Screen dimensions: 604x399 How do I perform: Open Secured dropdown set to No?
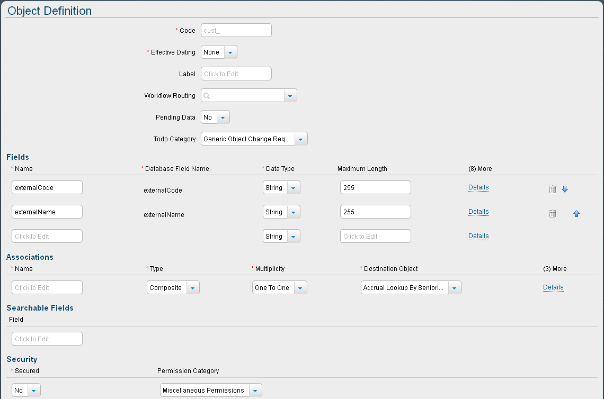(x=34, y=391)
